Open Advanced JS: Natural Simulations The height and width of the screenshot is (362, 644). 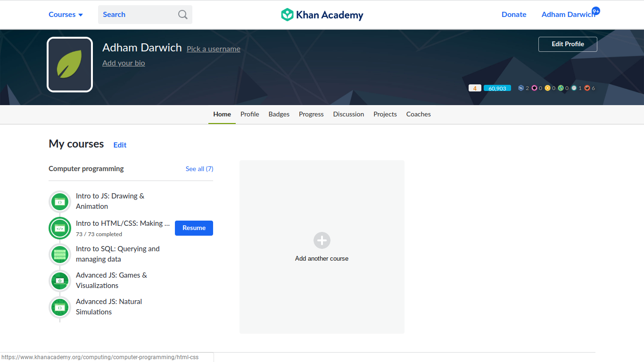tap(109, 307)
